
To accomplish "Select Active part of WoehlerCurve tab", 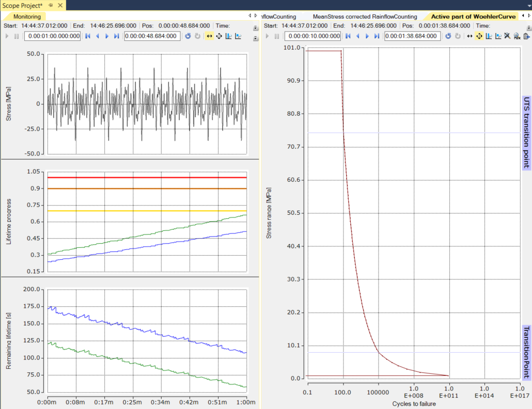I will pyautogui.click(x=473, y=17).
